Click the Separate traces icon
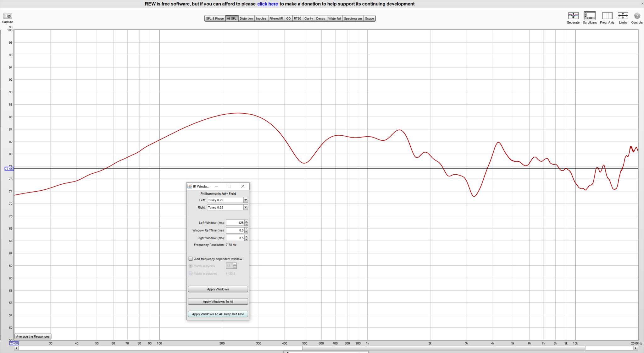The width and height of the screenshot is (644, 353). point(573,16)
